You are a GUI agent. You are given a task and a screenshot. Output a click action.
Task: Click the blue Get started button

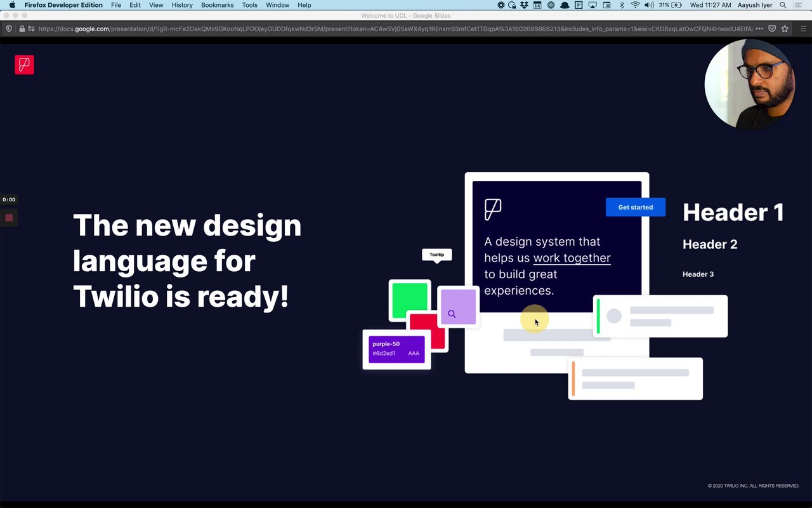636,207
